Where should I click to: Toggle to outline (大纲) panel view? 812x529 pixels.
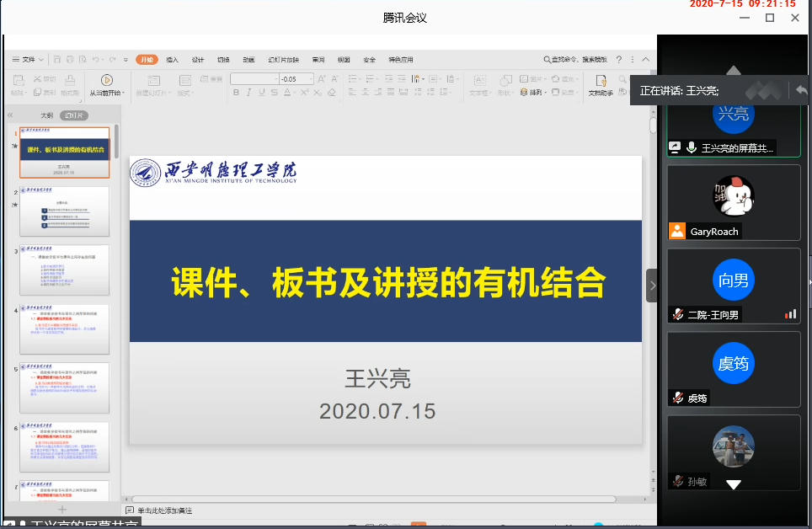pyautogui.click(x=47, y=115)
